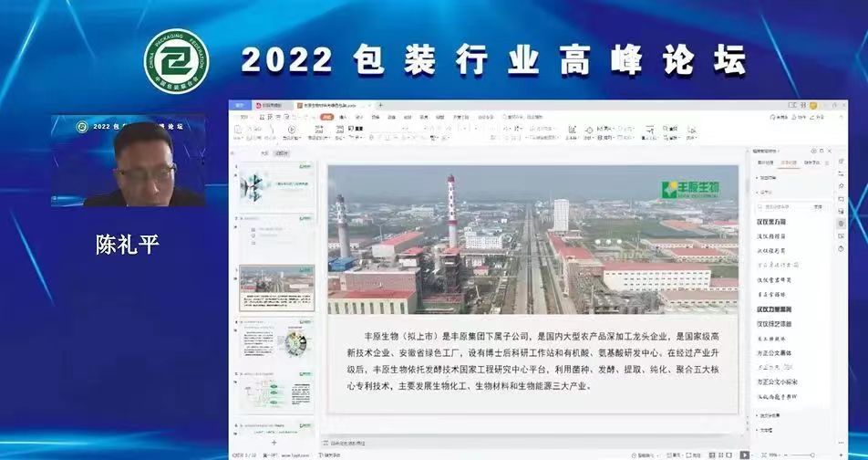Expand the collapsed section below the font list
The height and width of the screenshot is (460, 868).
click(768, 415)
